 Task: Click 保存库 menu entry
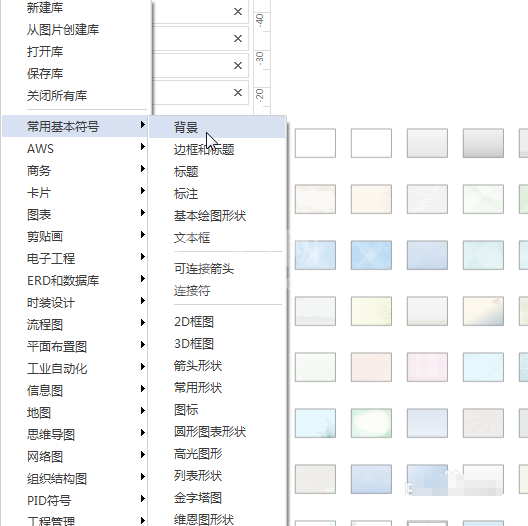(x=74, y=73)
